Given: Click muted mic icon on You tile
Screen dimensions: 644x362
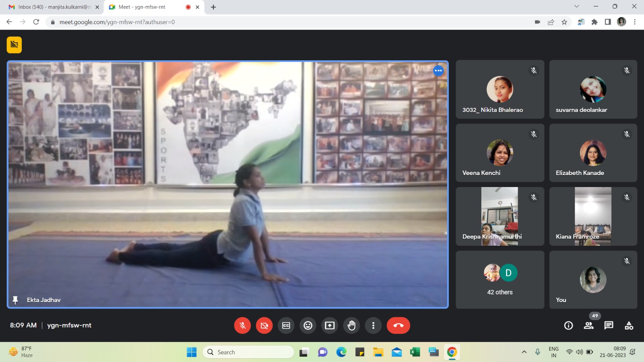Looking at the screenshot, I should click(x=627, y=261).
